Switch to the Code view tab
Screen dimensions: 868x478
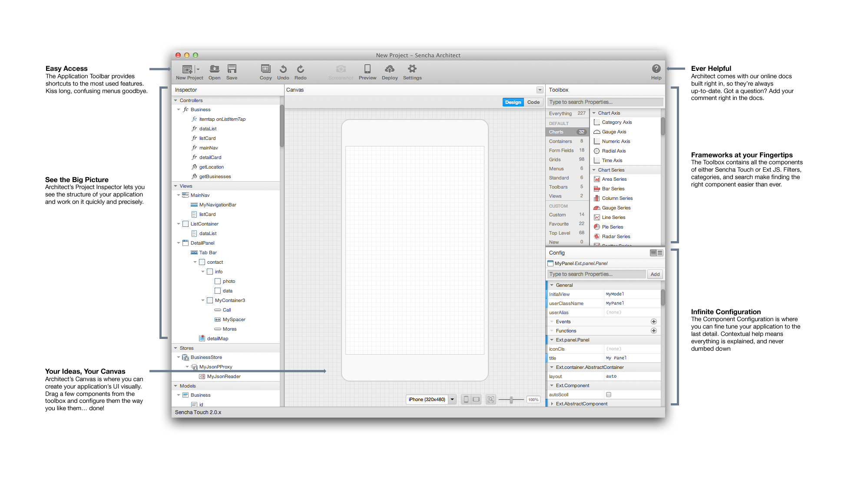[x=533, y=102]
